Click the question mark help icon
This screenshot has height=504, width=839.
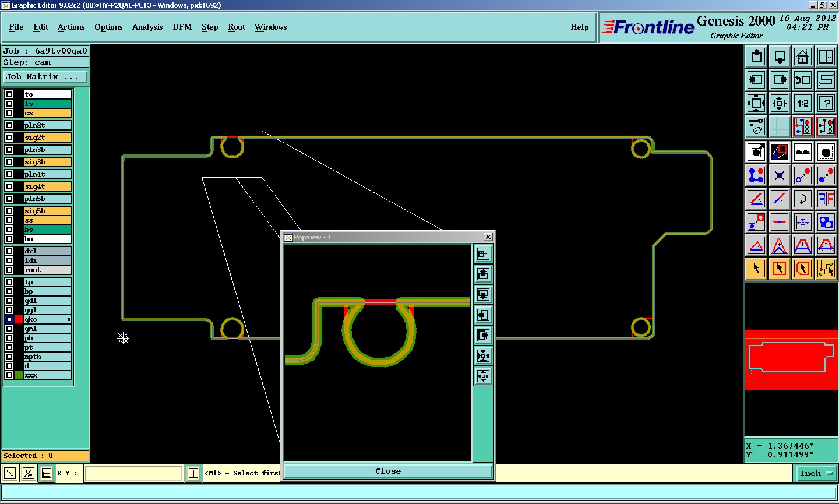tap(826, 103)
